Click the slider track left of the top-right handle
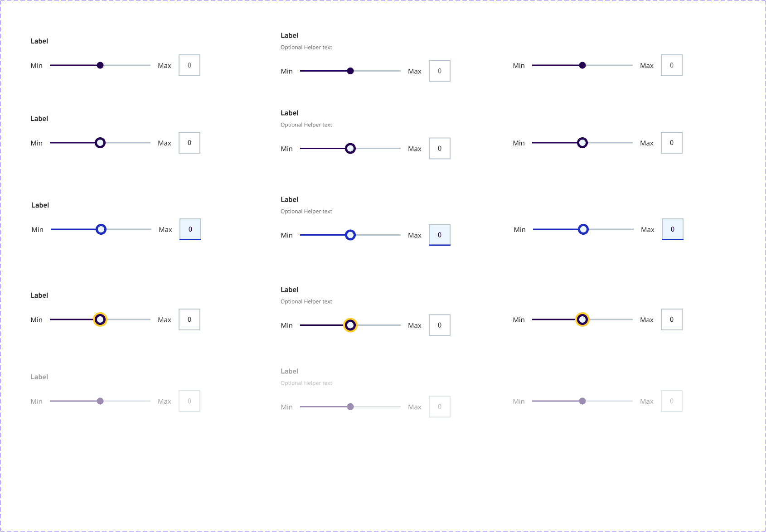The image size is (766, 532). (555, 65)
